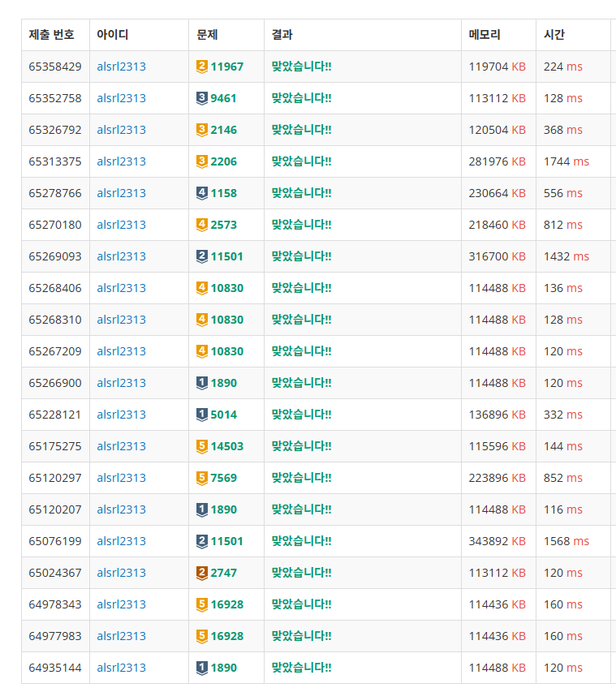Click the gold 5 icon beside problem 14503
616x692 pixels.
pyautogui.click(x=202, y=447)
